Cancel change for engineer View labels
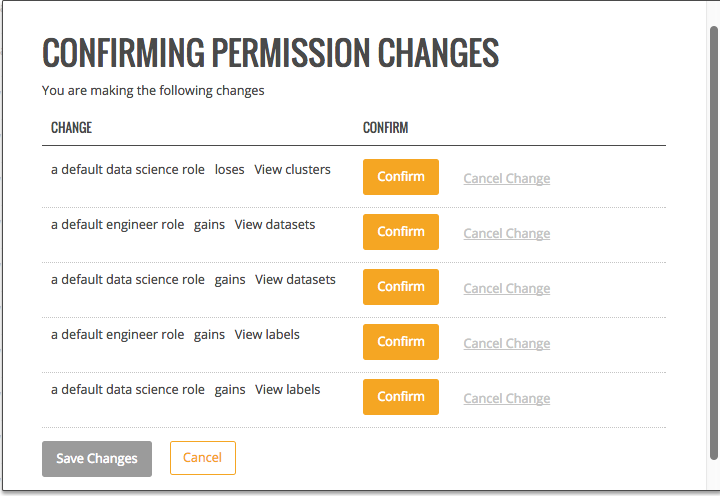 pos(506,344)
